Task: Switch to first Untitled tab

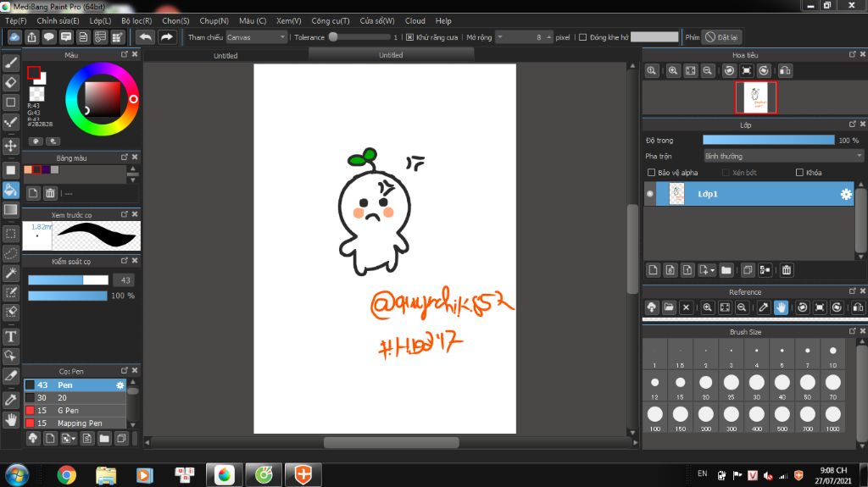Action: (225, 55)
